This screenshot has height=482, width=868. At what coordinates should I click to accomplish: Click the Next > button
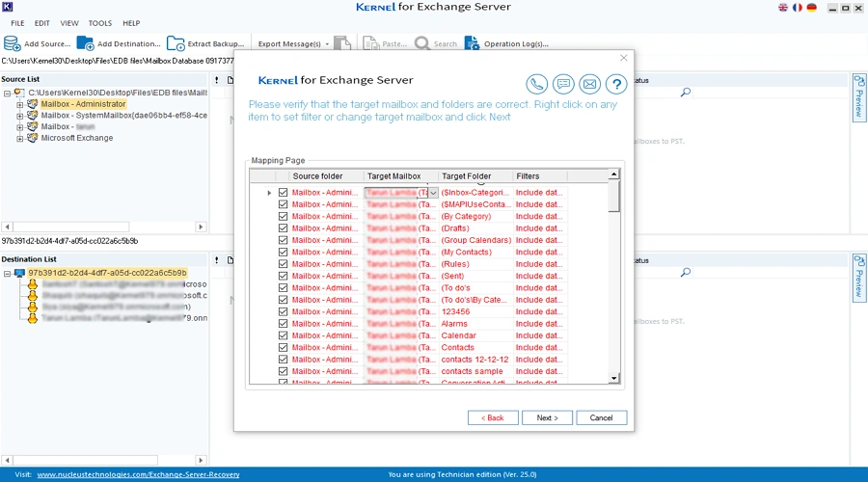[x=547, y=417]
